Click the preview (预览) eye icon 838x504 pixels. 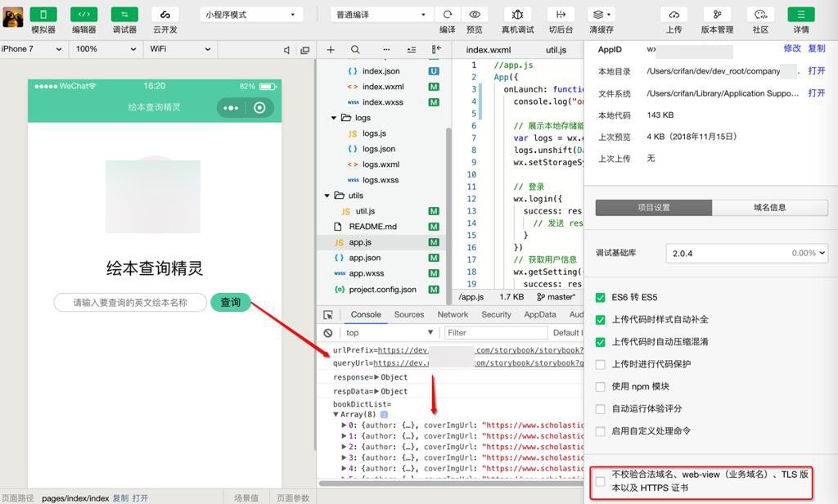[475, 15]
